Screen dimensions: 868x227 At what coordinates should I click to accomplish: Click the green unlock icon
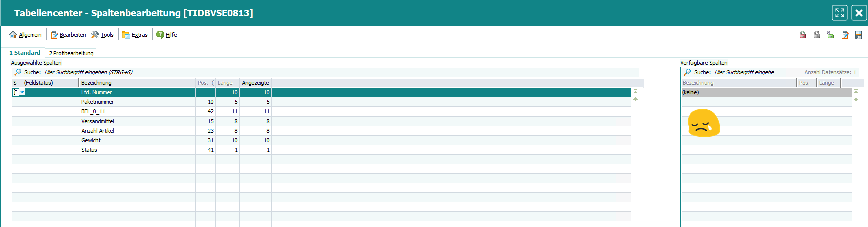[830, 35]
